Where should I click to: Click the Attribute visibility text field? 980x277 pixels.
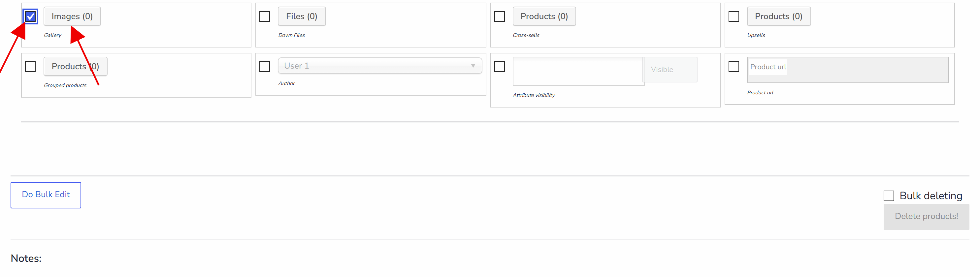tap(578, 71)
